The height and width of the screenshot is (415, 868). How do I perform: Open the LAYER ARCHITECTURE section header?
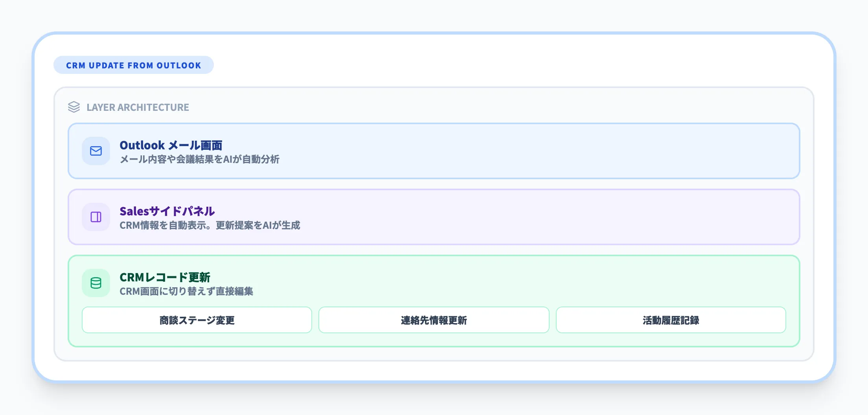(138, 107)
